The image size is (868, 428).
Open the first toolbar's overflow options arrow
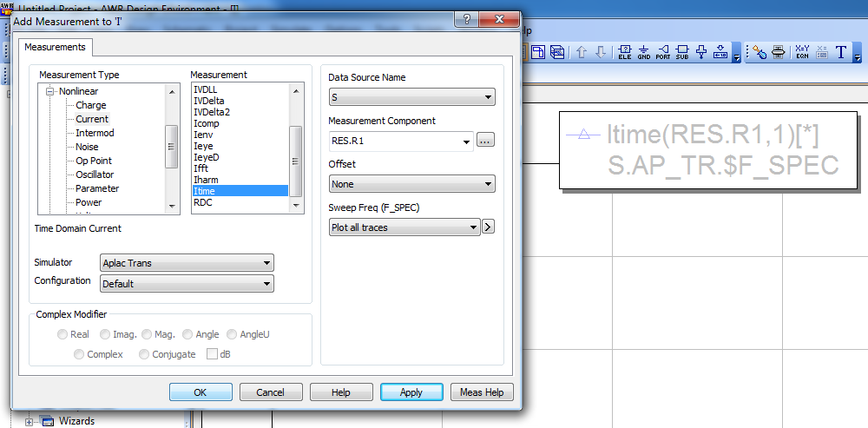736,55
